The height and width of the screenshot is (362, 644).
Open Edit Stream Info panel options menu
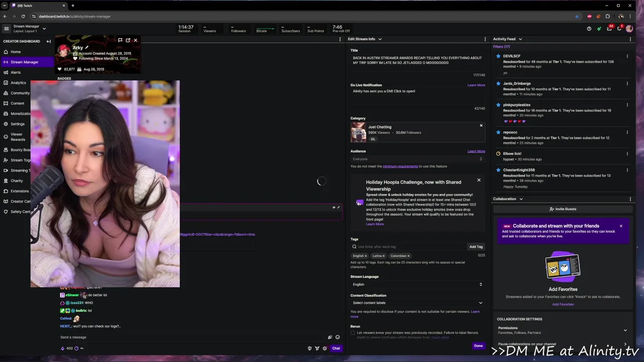486,39
